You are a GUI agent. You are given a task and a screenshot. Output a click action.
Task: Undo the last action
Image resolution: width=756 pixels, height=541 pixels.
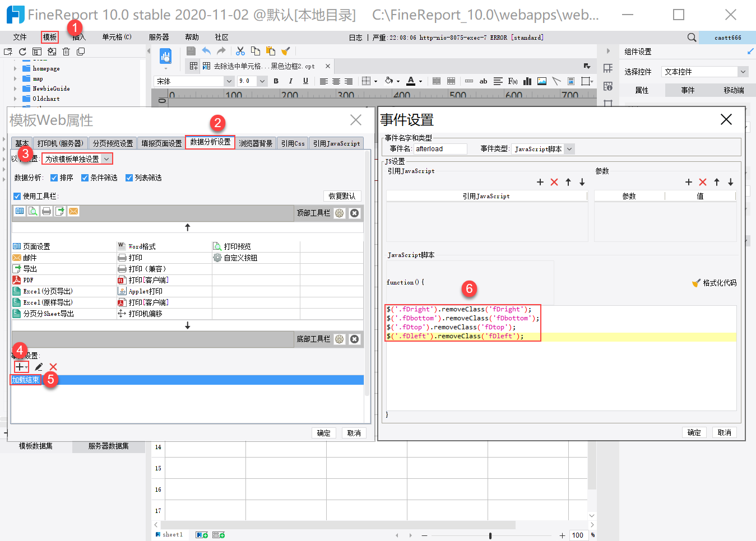pyautogui.click(x=206, y=51)
